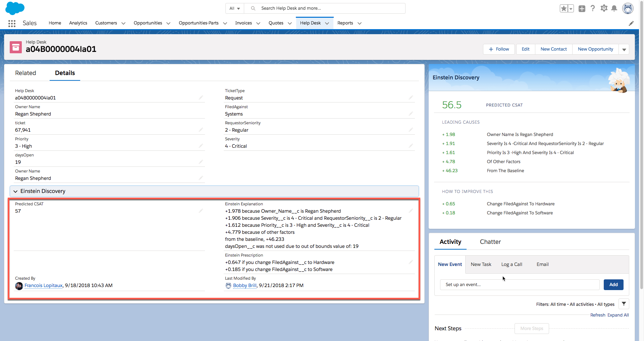
Task: Click the search magnifier icon
Action: pyautogui.click(x=253, y=8)
